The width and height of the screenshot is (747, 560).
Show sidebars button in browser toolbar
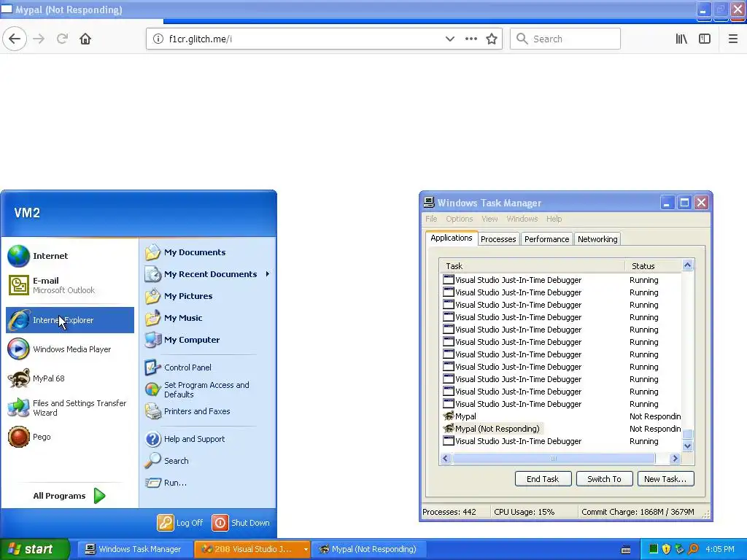pyautogui.click(x=705, y=39)
